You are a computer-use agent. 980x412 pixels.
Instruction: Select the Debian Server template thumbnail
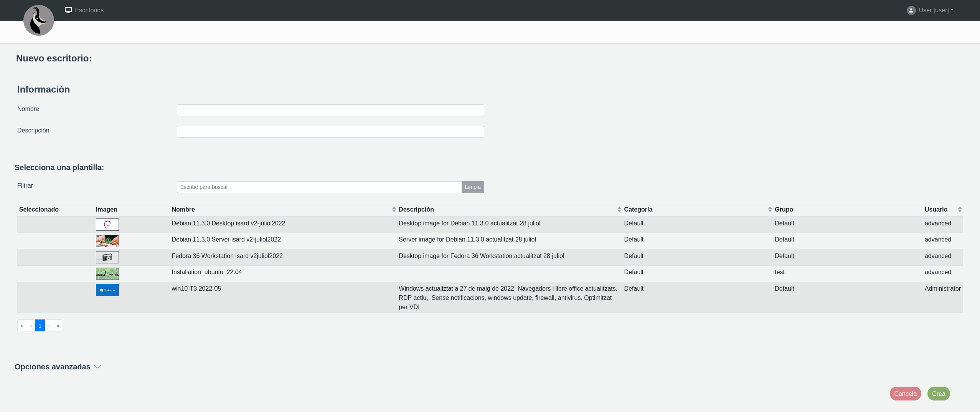tap(107, 241)
